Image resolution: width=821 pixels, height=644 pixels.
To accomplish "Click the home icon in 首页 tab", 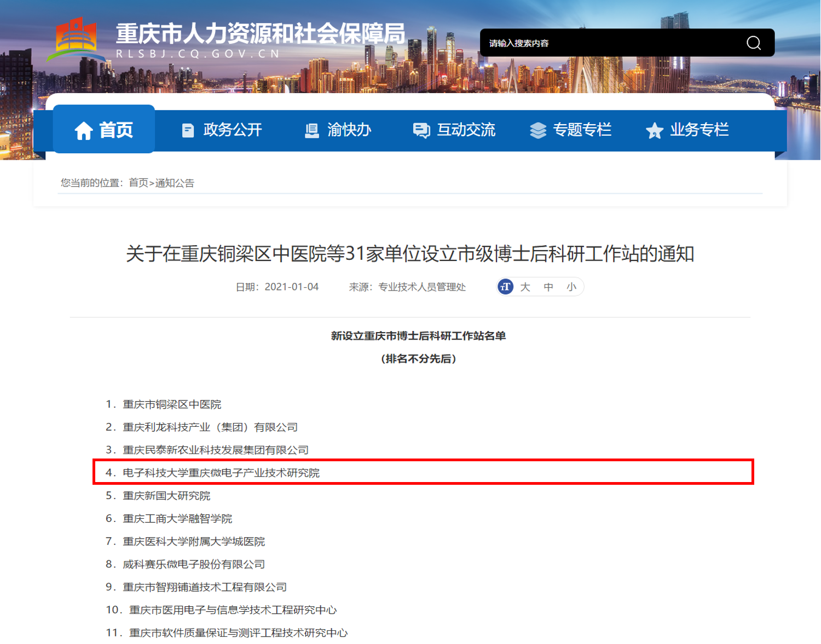I will (84, 131).
